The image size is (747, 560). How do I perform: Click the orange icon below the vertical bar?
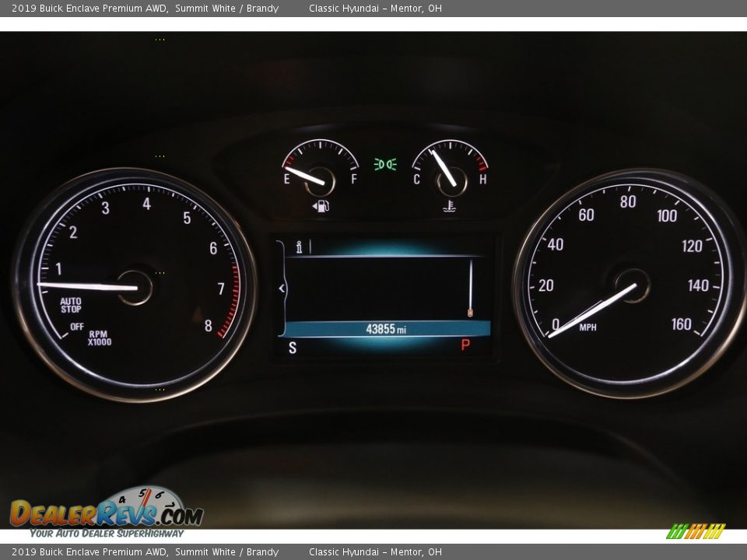470,313
